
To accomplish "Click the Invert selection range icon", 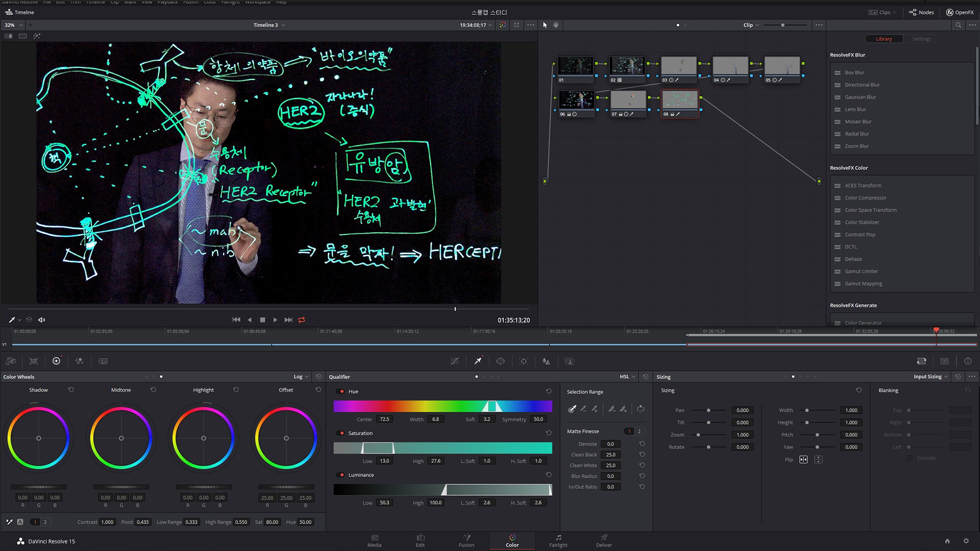I will [641, 409].
